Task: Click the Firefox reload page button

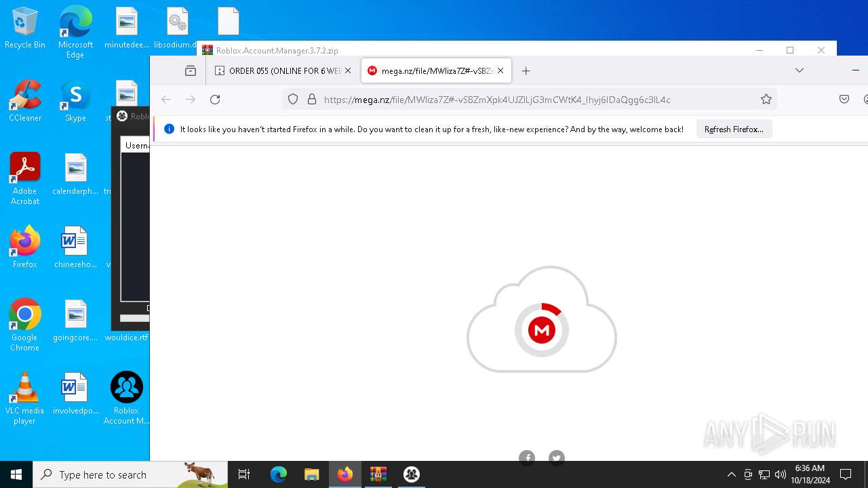Action: 215,100
